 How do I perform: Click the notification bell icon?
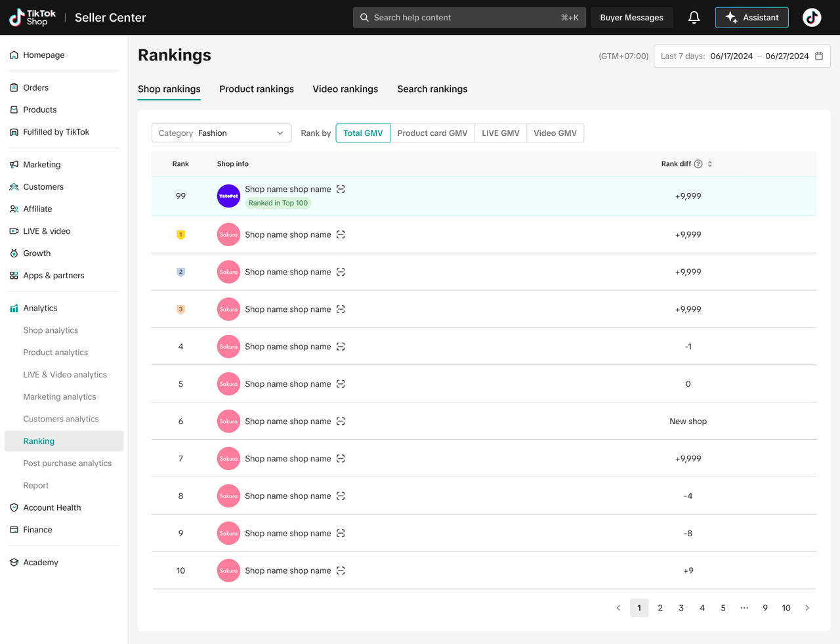(x=694, y=18)
